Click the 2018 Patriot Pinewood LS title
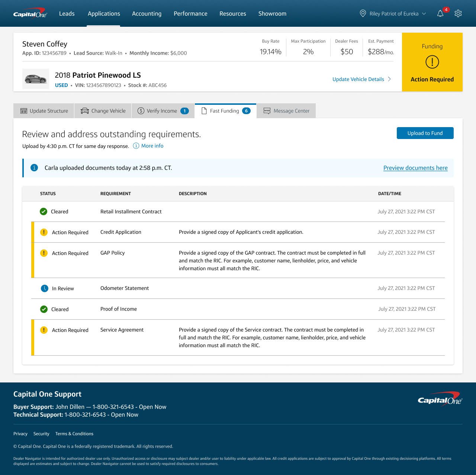This screenshot has height=475, width=476. (98, 75)
